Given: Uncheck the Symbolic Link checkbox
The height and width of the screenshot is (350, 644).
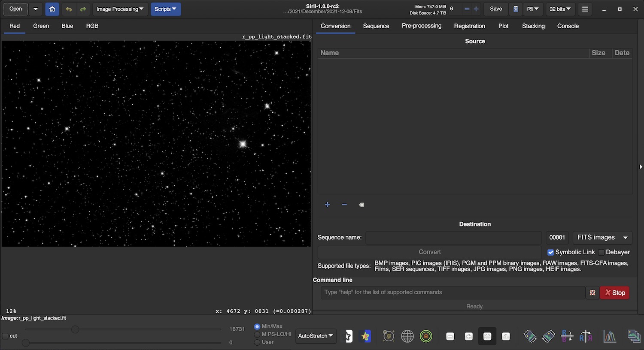Looking at the screenshot, I should [x=550, y=252].
